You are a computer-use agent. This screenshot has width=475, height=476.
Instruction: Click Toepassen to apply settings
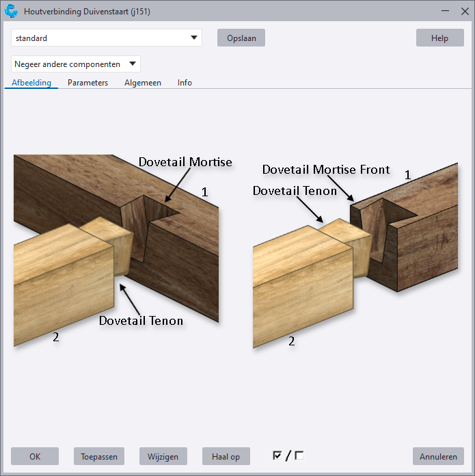[x=98, y=457]
